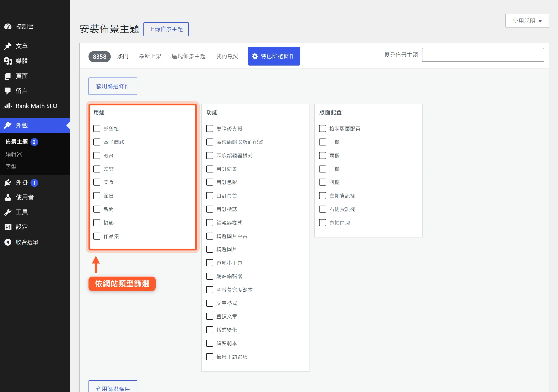Click the 外掛 update badge 1
Viewport: 558px width, 392px height.
pos(34,183)
